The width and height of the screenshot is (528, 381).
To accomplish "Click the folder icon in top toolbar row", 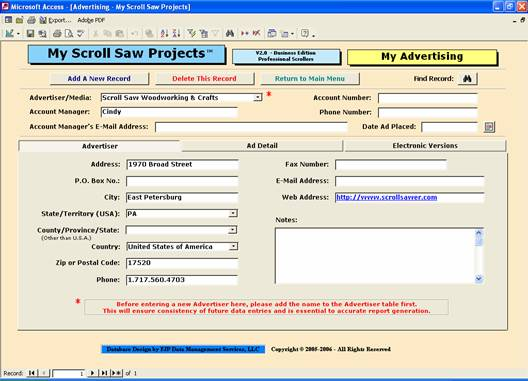I will pyautogui.click(x=20, y=20).
